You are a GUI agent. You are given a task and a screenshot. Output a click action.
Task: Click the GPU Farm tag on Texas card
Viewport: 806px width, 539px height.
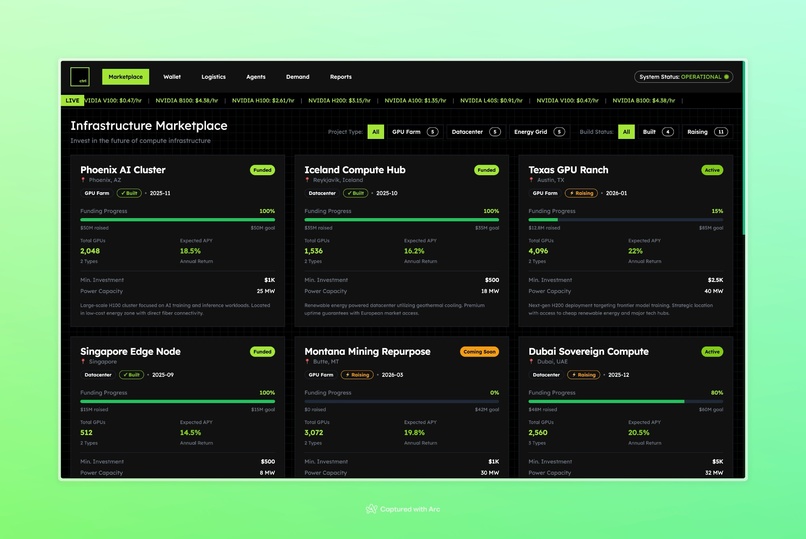pyautogui.click(x=545, y=193)
